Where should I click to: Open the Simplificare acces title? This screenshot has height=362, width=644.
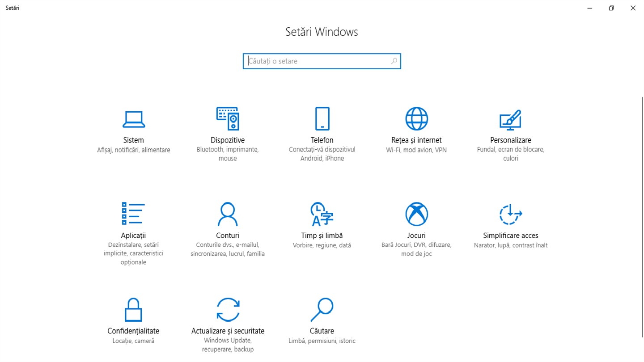(510, 236)
